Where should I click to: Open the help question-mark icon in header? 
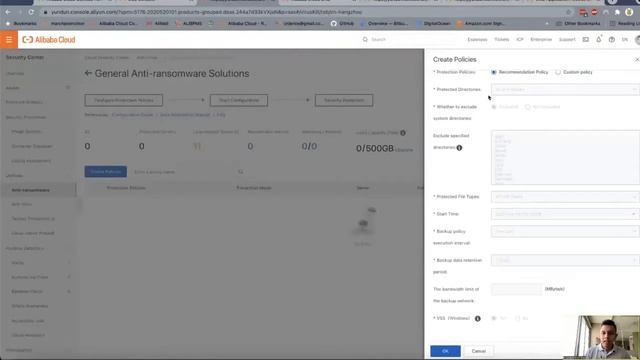click(611, 40)
